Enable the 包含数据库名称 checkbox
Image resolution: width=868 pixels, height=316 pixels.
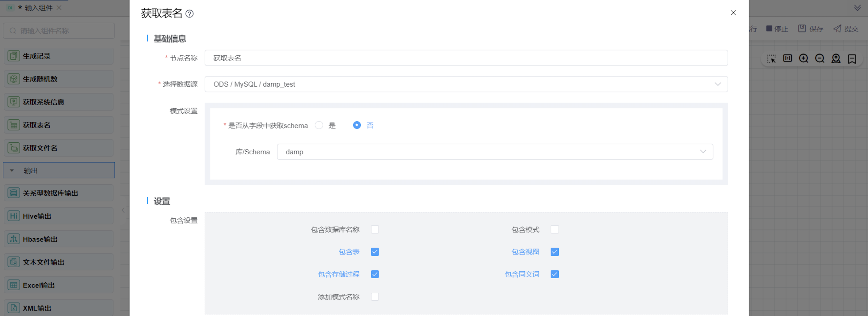(375, 230)
